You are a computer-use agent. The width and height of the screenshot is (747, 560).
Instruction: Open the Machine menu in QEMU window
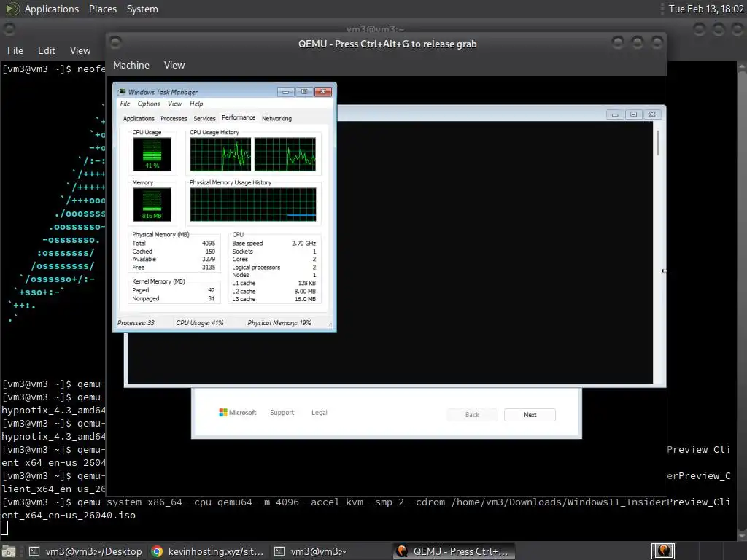[x=131, y=65]
